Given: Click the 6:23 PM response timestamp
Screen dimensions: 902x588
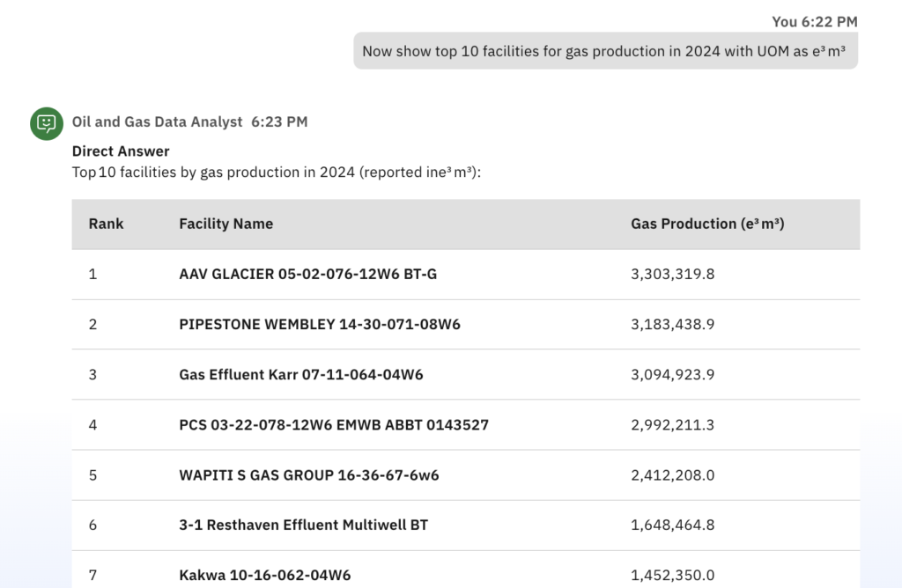Looking at the screenshot, I should click(x=279, y=122).
